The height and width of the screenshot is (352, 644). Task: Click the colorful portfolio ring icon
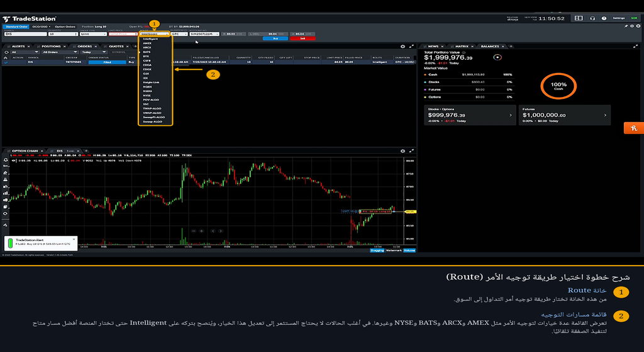497,57
